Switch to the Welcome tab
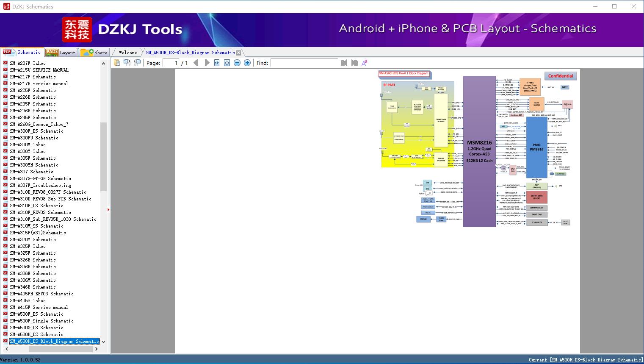Screen dimensions: 644x364 [x=128, y=53]
